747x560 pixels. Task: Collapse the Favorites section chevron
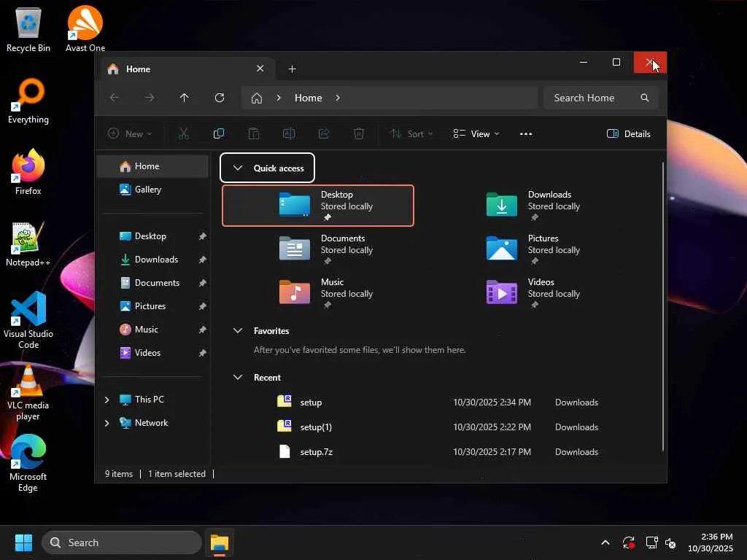point(238,330)
